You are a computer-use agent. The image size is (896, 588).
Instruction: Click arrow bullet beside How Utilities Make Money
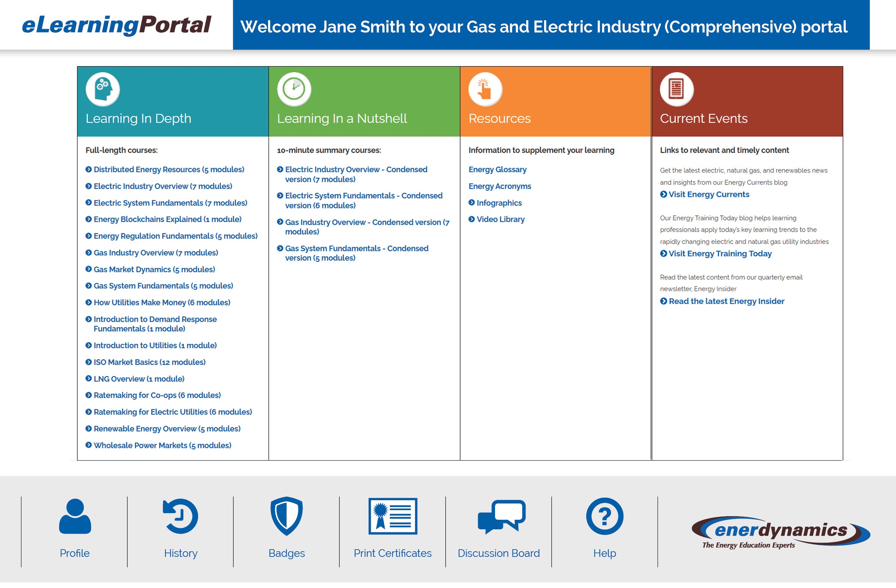(x=88, y=302)
